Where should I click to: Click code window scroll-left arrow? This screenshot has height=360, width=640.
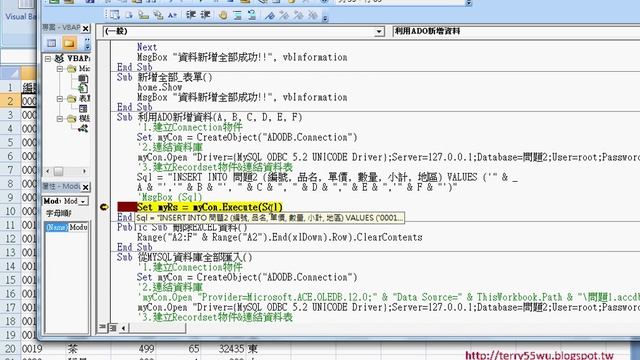pyautogui.click(x=123, y=327)
